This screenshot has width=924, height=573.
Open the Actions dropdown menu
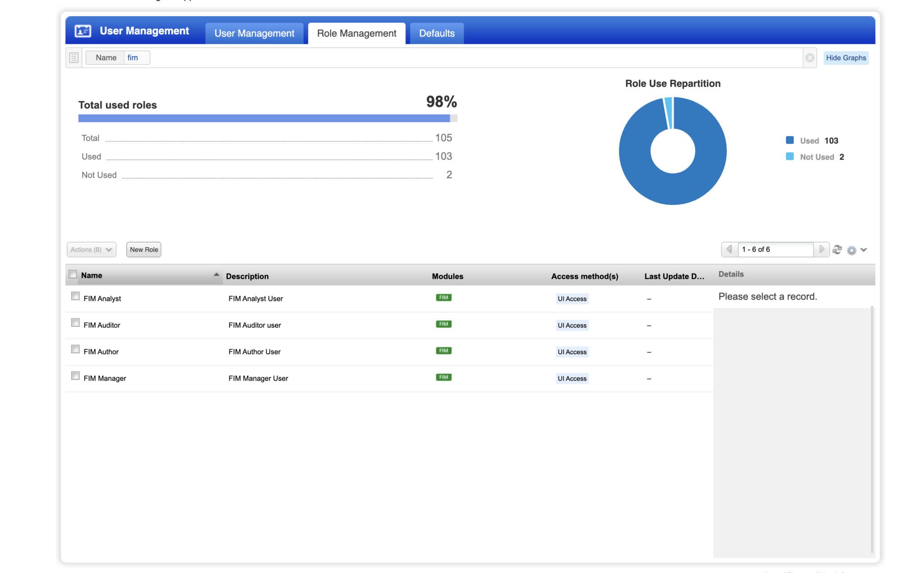pyautogui.click(x=91, y=250)
